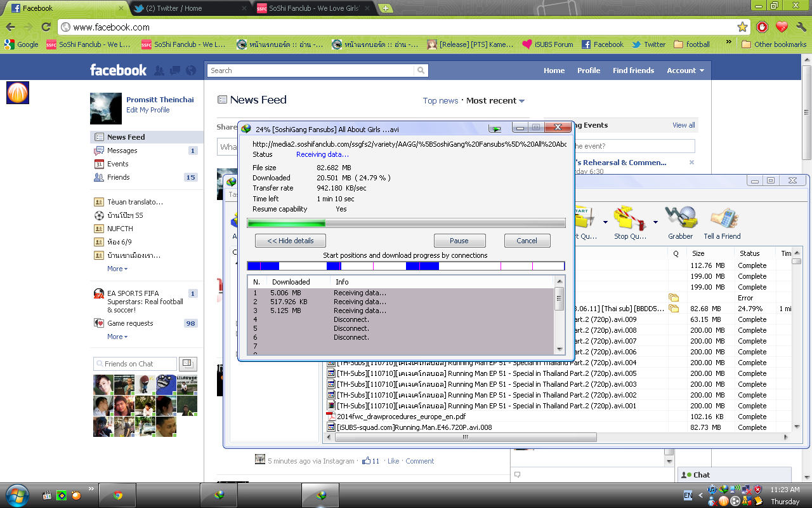This screenshot has height=508, width=812.
Task: Go to Facebook Home in the nav bar
Action: coord(554,70)
